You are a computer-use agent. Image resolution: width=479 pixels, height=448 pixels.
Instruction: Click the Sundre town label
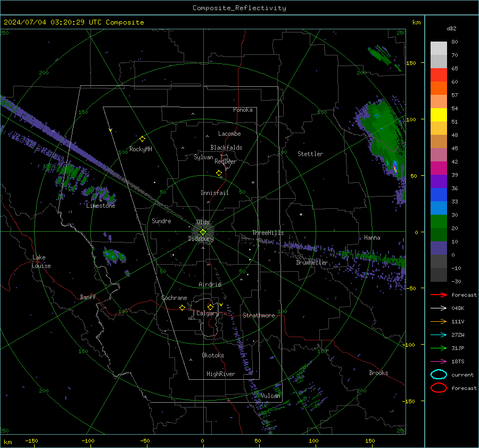click(161, 221)
